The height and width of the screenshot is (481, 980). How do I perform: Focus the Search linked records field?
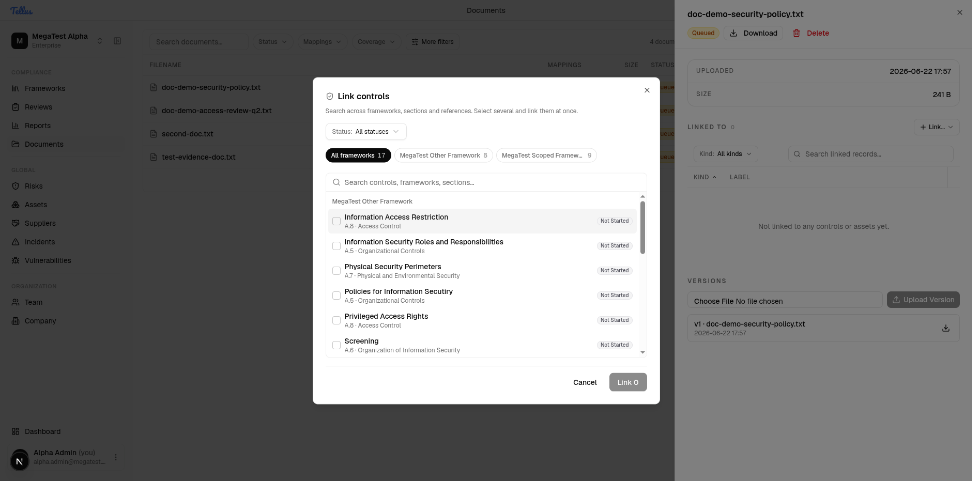coord(871,154)
